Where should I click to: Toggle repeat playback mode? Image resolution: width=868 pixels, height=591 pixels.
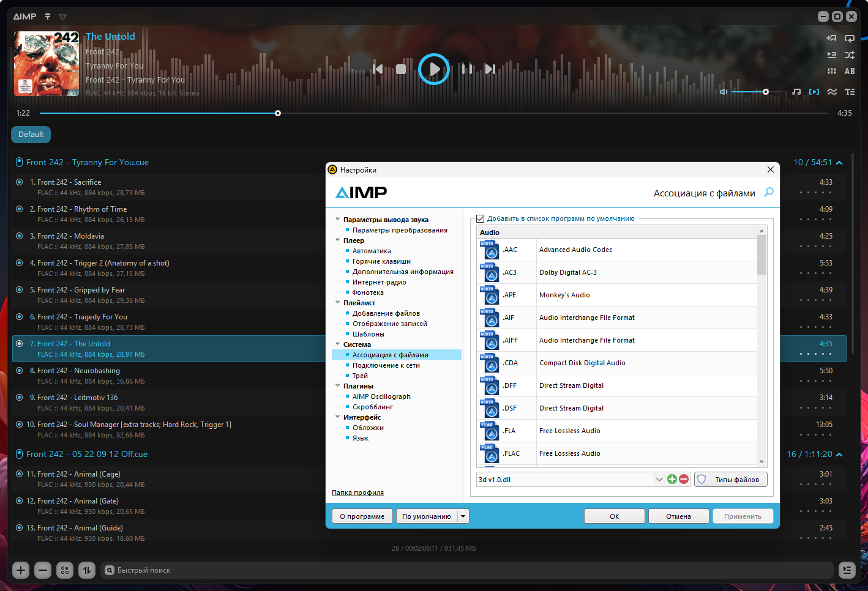coord(850,38)
